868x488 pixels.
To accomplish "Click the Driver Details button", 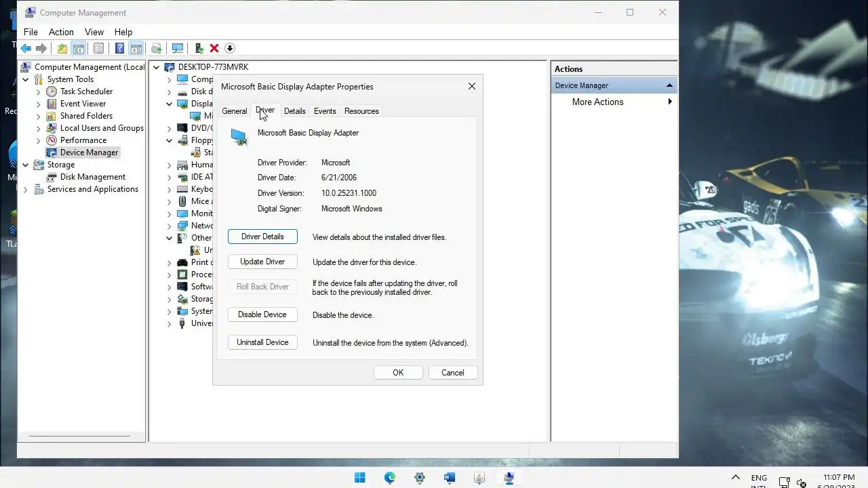I will (x=262, y=237).
